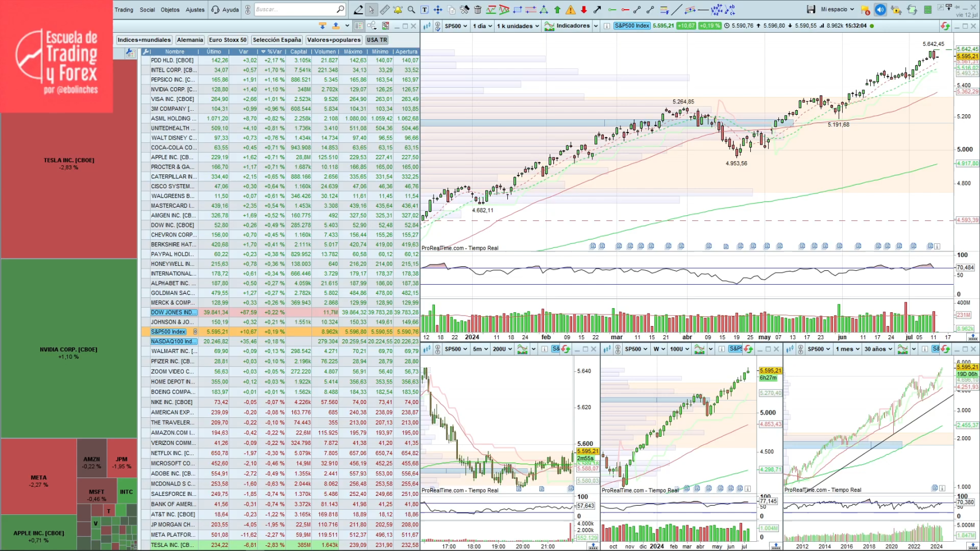This screenshot has width=980, height=551.
Task: Switch to the 'Alemania' tab
Action: [x=190, y=40]
